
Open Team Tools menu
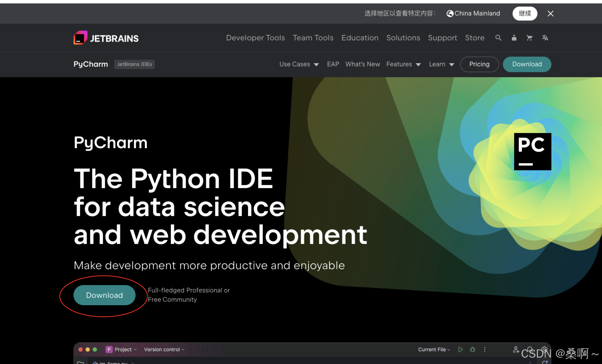coord(313,38)
